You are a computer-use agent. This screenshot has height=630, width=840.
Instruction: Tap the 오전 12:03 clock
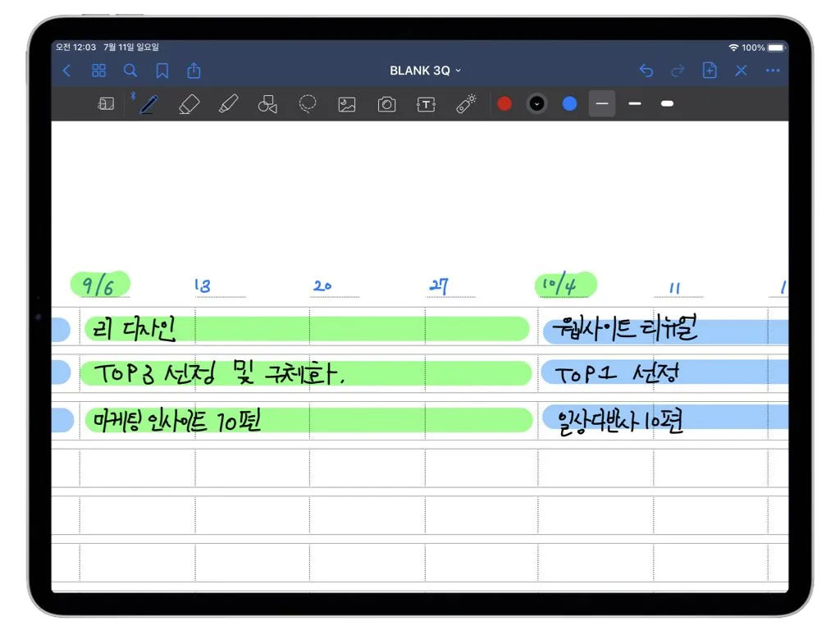click(x=76, y=47)
